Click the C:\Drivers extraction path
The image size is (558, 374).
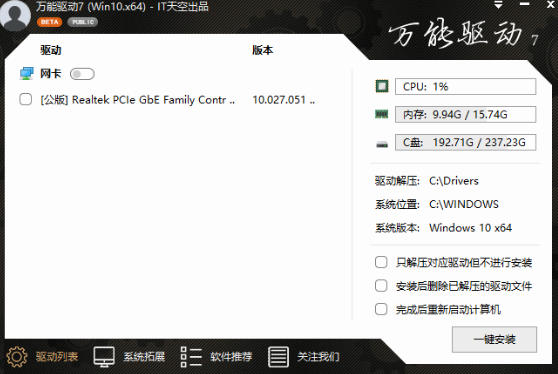pyautogui.click(x=454, y=181)
